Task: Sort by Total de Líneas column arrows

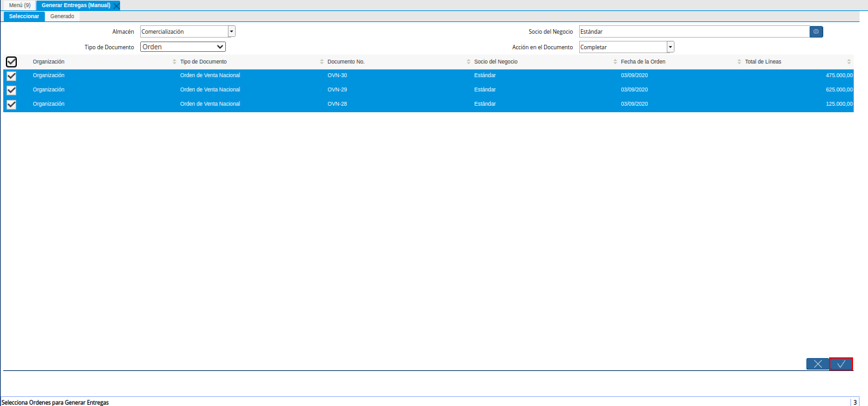Action: click(849, 62)
